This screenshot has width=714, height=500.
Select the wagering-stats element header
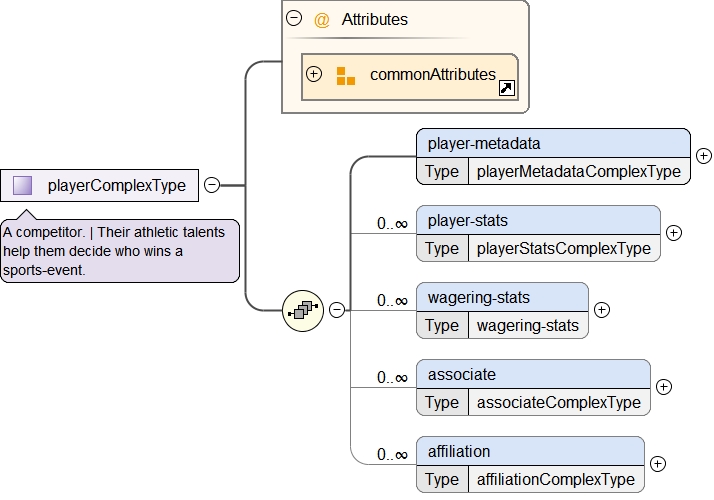(502, 297)
